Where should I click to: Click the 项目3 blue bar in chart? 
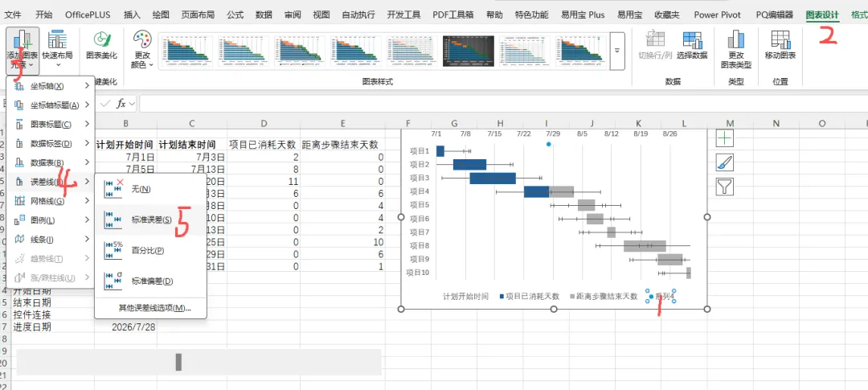(x=493, y=179)
